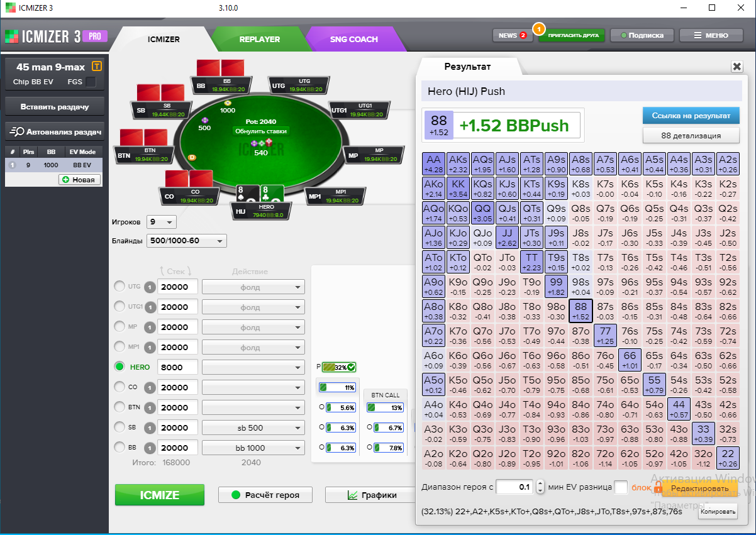Click the min EV field showing 0.1
This screenshot has height=535, width=756.
(x=515, y=487)
